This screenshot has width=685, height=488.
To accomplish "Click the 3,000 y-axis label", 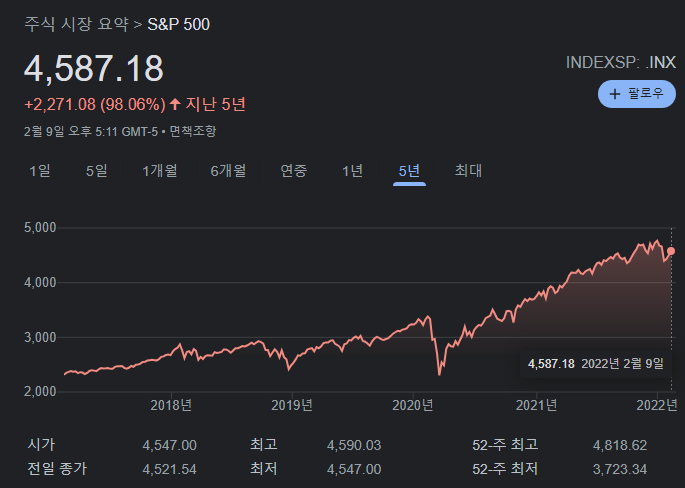I will 40,337.
